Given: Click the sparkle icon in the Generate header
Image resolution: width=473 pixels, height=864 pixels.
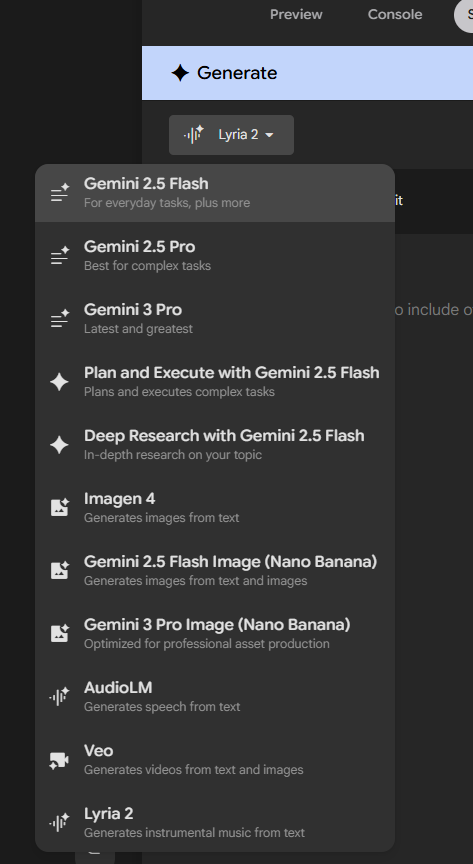Looking at the screenshot, I should point(180,73).
